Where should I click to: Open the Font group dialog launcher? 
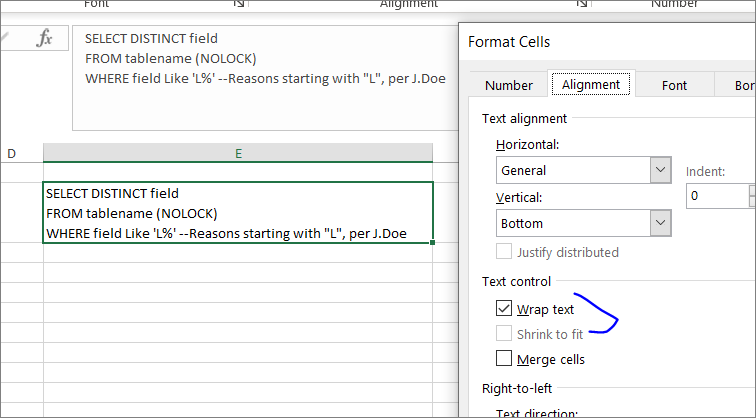(x=238, y=5)
